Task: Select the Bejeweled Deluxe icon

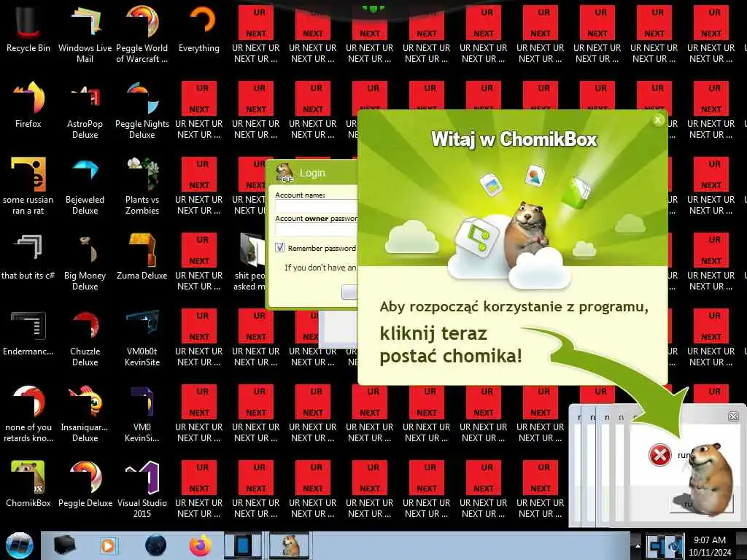Action: 85,186
